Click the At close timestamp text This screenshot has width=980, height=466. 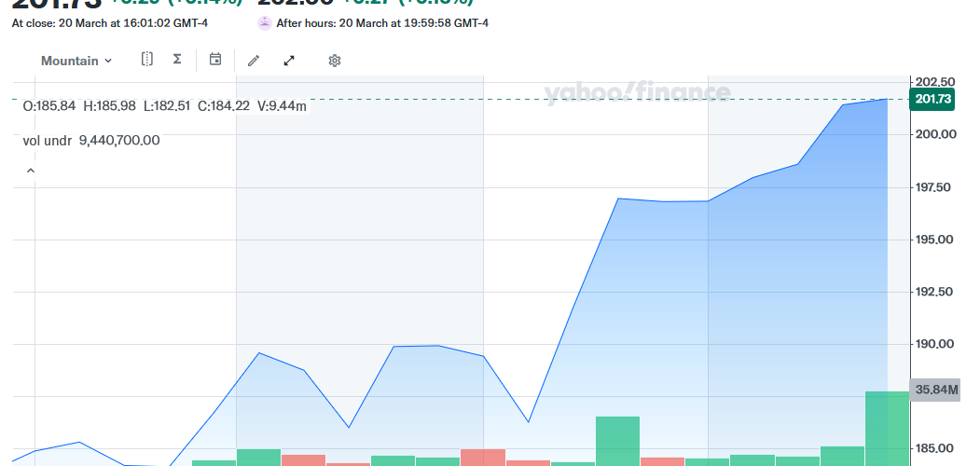tap(109, 22)
